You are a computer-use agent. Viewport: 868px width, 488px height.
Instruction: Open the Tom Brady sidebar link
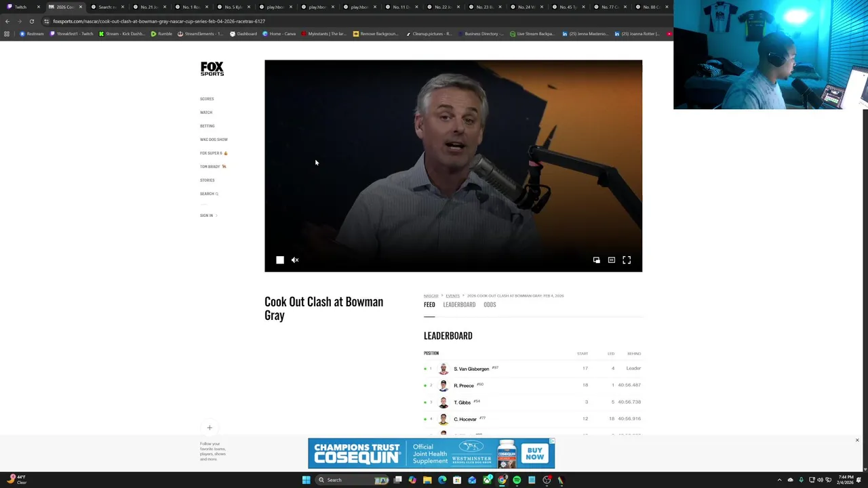point(213,167)
